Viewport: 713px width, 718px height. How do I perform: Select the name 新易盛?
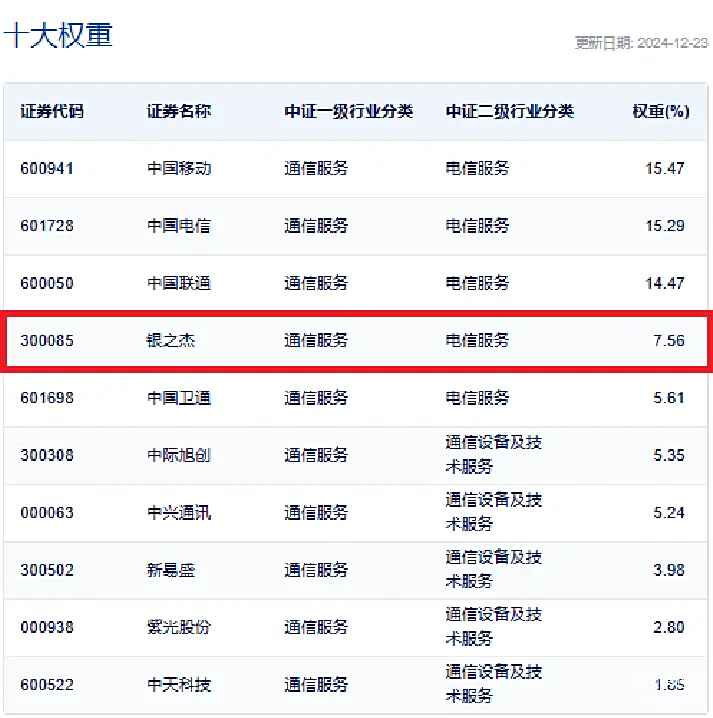click(171, 570)
